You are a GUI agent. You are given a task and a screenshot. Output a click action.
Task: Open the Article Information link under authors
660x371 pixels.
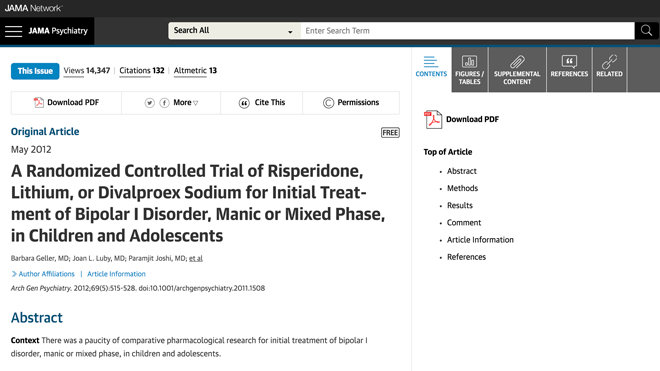coord(116,274)
